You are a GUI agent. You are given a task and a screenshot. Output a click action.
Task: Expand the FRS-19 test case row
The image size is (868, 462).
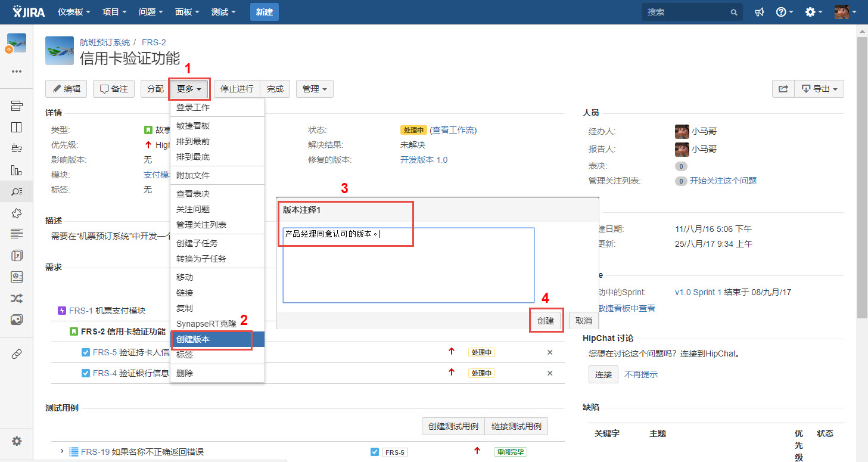click(x=61, y=451)
